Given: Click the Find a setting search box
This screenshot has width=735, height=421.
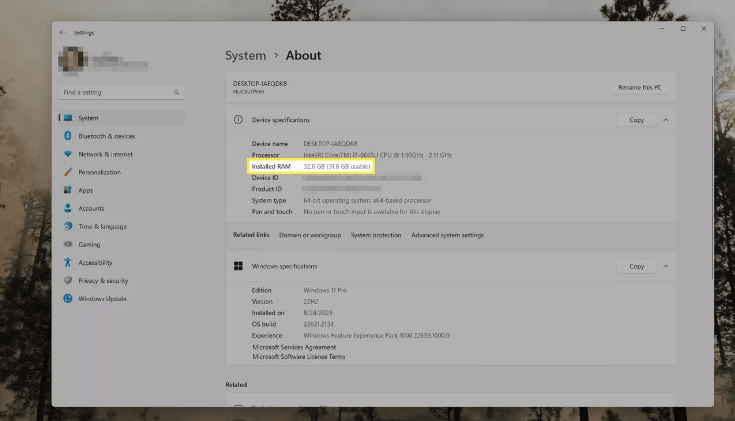Looking at the screenshot, I should (120, 92).
